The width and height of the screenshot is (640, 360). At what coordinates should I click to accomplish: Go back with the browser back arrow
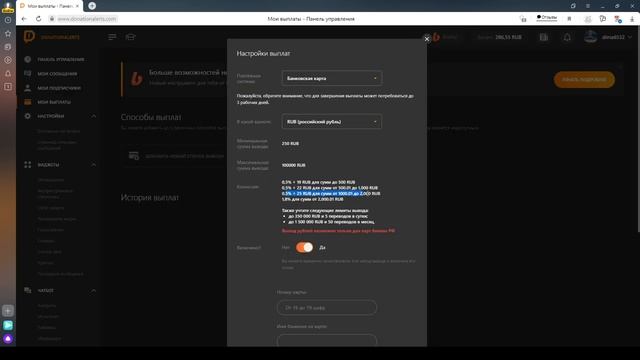(24, 19)
